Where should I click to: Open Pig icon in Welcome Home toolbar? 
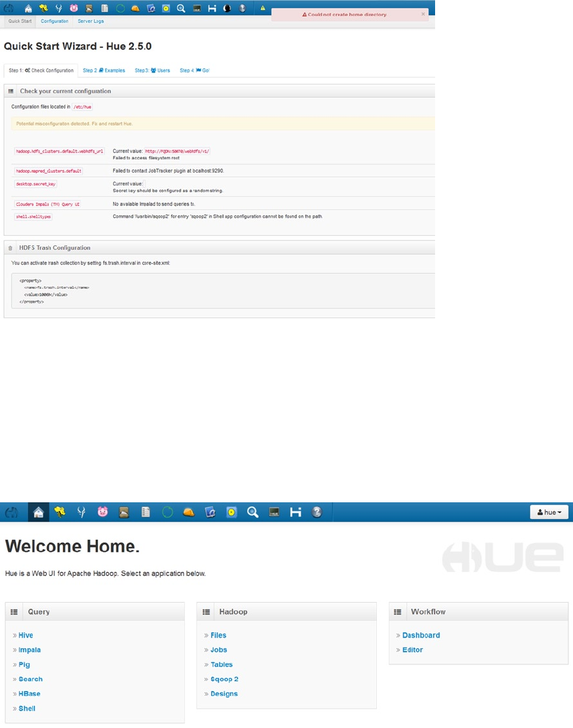click(x=102, y=512)
